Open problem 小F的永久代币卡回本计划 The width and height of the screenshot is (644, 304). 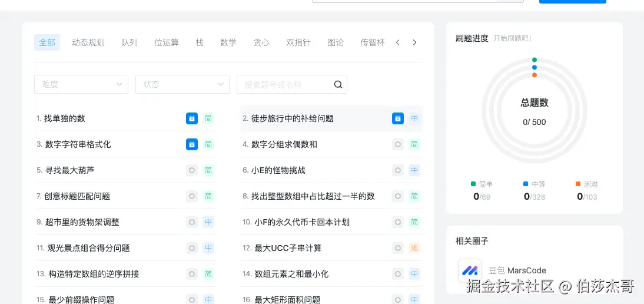click(x=302, y=222)
